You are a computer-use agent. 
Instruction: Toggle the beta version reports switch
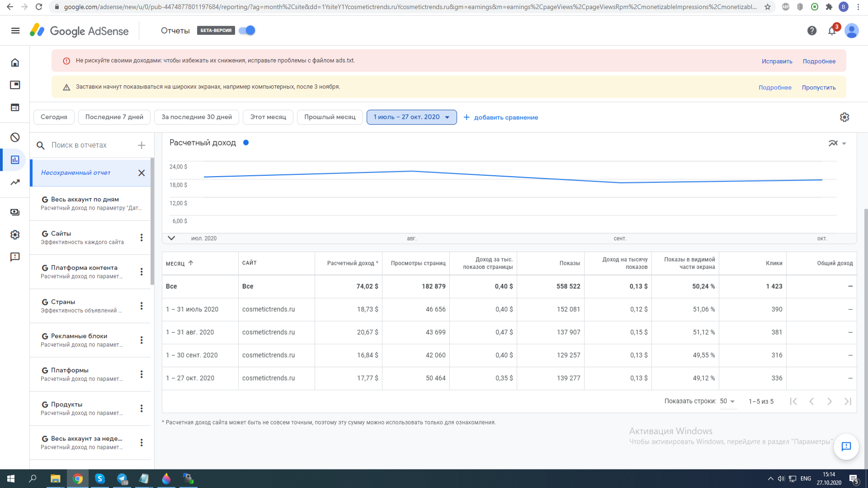pyautogui.click(x=247, y=31)
